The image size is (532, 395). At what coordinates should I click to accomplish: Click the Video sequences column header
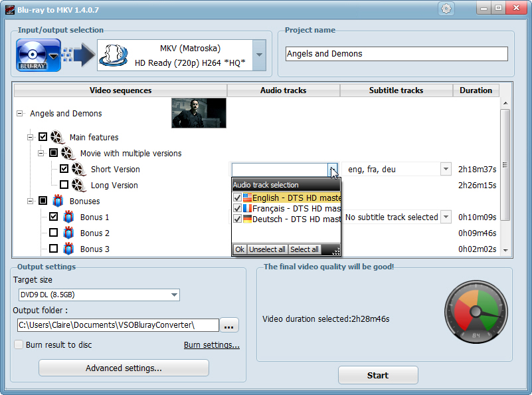click(x=120, y=90)
